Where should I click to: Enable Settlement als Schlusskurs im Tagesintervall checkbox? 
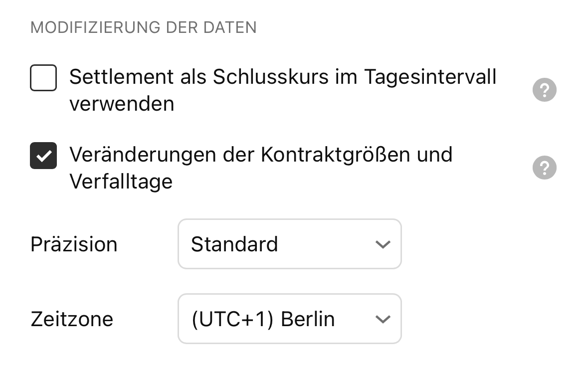pos(43,78)
